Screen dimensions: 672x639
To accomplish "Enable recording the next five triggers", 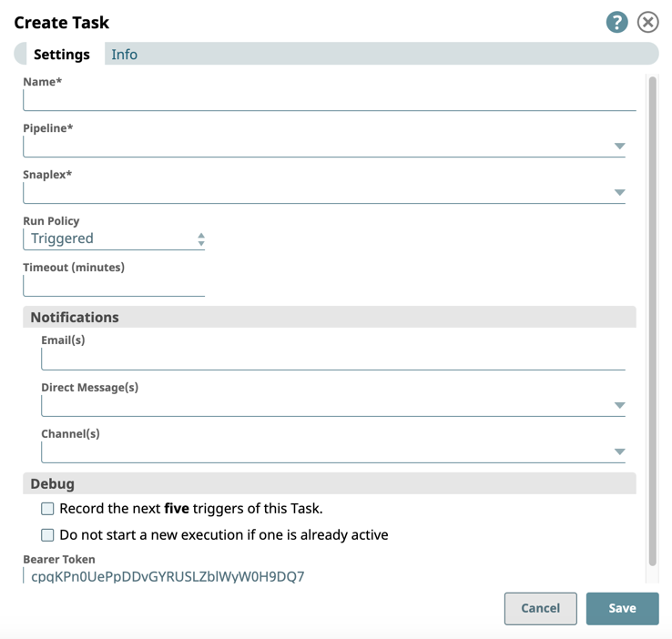I will click(x=47, y=509).
